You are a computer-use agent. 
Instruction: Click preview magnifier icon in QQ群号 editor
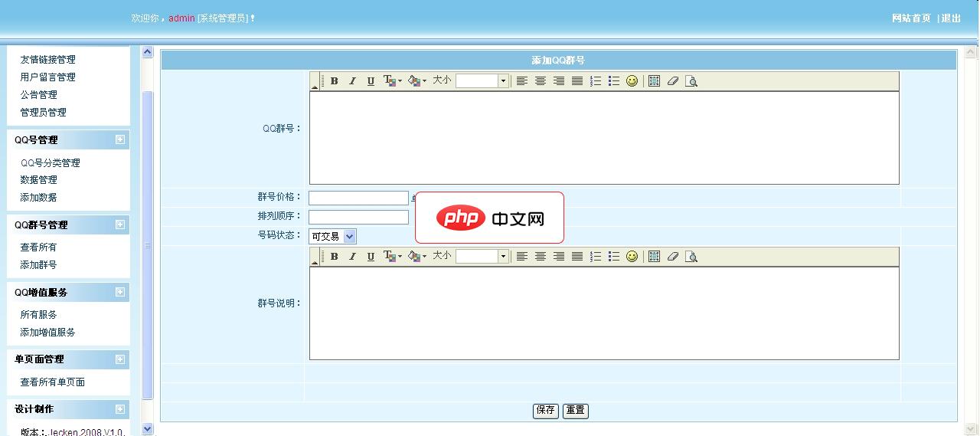(691, 81)
